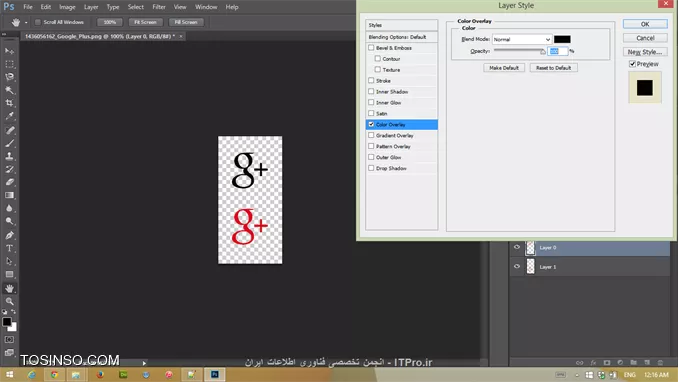
Task: Select the Dodge tool
Action: (x=9, y=221)
